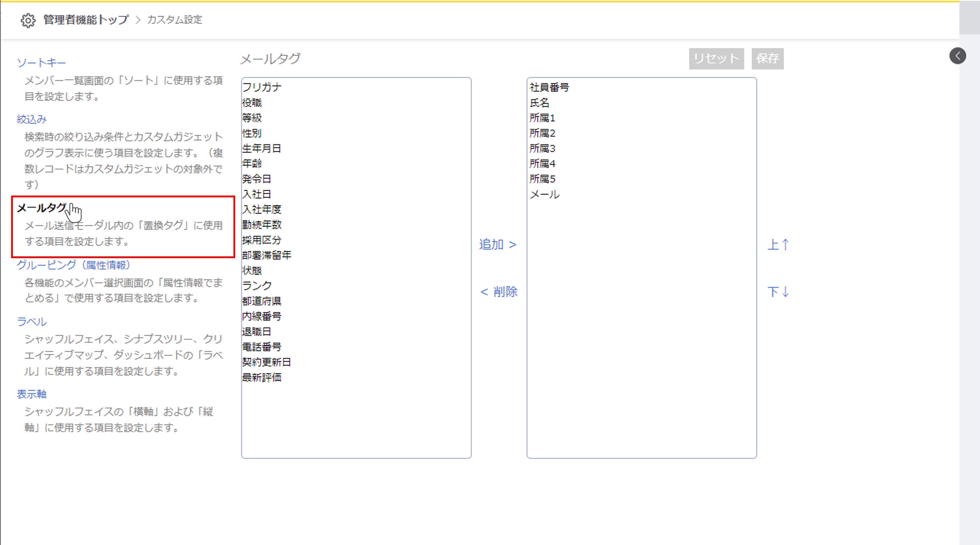Click 追加 > to add the selected item

click(x=498, y=244)
